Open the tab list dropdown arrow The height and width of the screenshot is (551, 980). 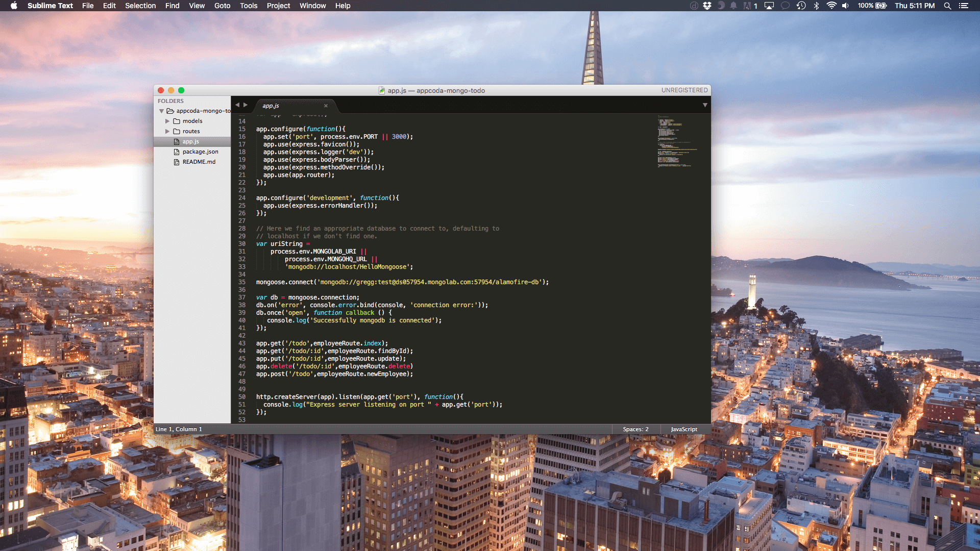point(705,105)
